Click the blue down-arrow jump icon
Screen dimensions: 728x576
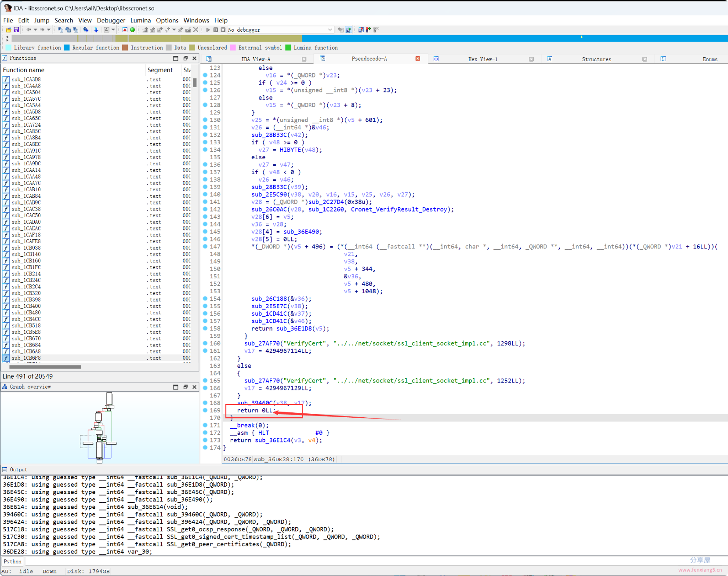point(96,30)
